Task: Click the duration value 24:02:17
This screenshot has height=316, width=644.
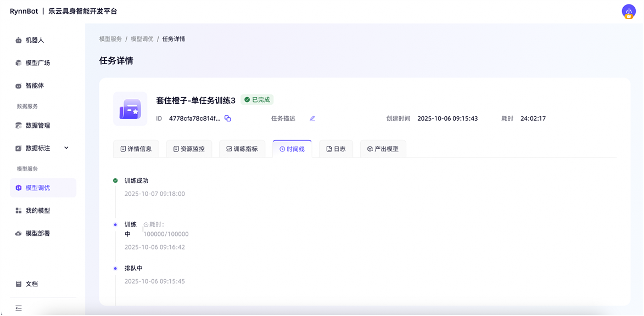Action: point(533,119)
